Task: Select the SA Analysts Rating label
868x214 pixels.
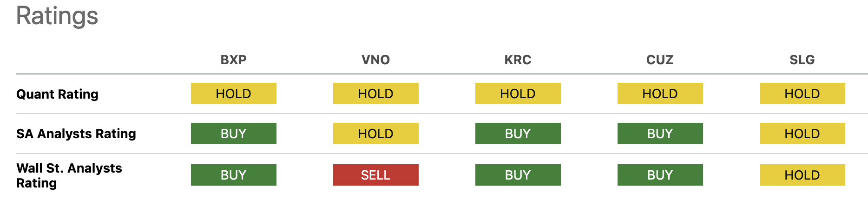Action: tap(76, 134)
